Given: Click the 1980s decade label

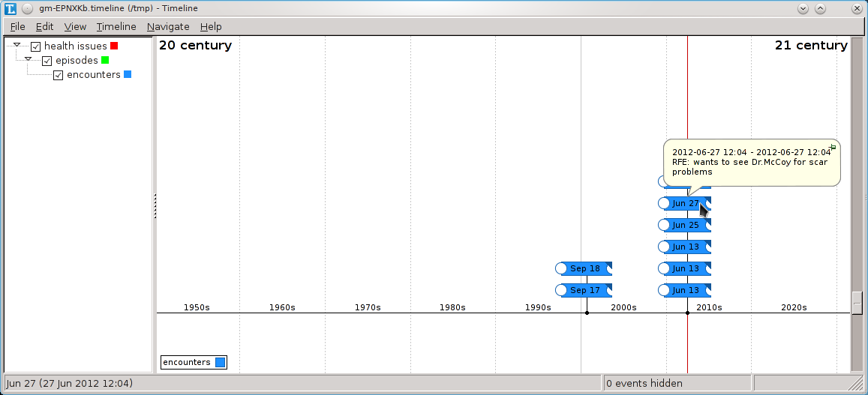Looking at the screenshot, I should pos(452,307).
